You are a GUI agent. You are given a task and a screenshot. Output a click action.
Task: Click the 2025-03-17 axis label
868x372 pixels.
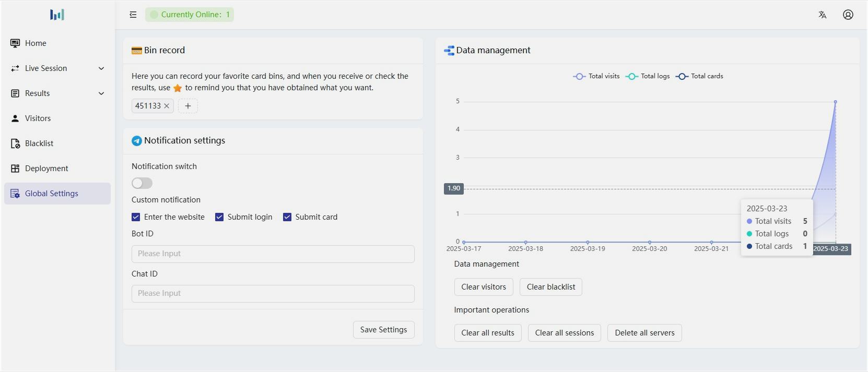pos(464,249)
